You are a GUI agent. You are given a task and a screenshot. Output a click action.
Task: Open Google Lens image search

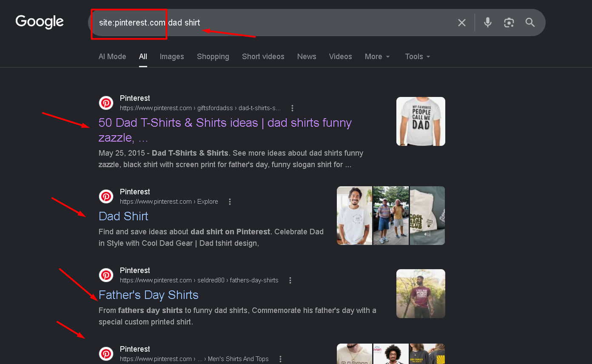[x=509, y=23]
